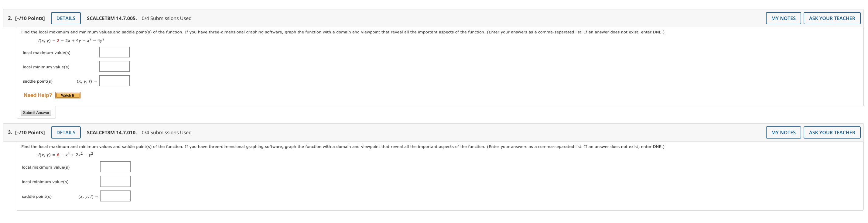Click question code SCALCET8M 14.7.010
The width and height of the screenshot is (868, 223).
[112, 132]
